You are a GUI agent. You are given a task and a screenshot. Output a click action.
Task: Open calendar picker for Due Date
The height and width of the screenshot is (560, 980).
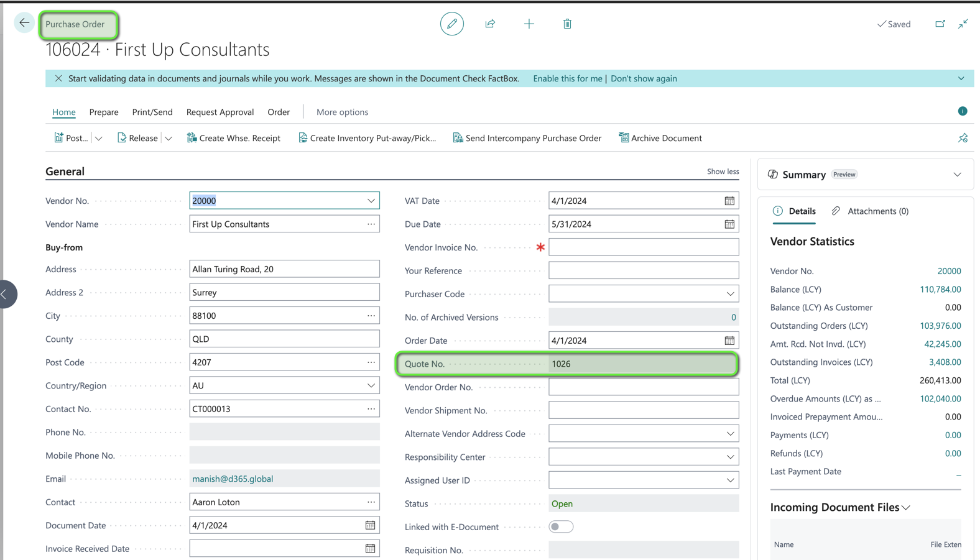coord(729,224)
